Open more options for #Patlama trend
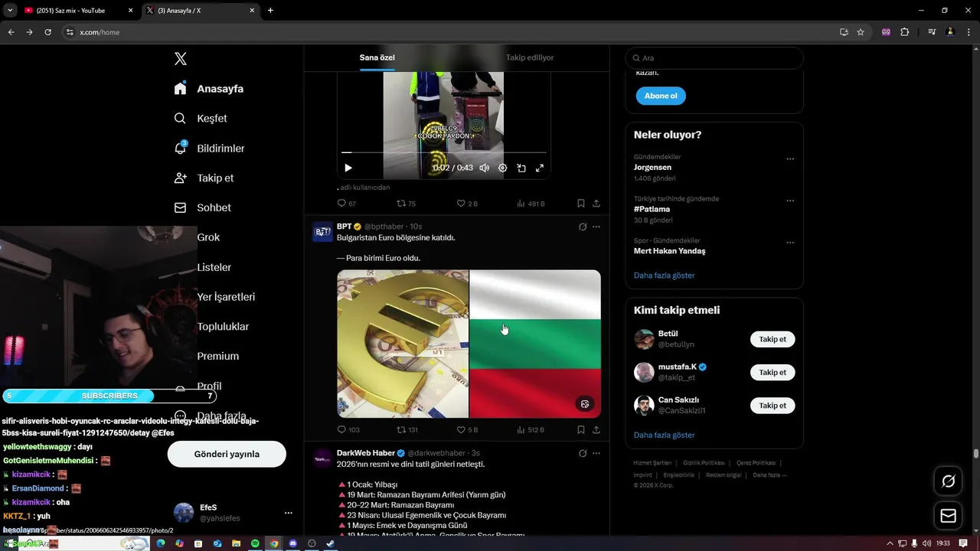The image size is (980, 551). [x=790, y=201]
